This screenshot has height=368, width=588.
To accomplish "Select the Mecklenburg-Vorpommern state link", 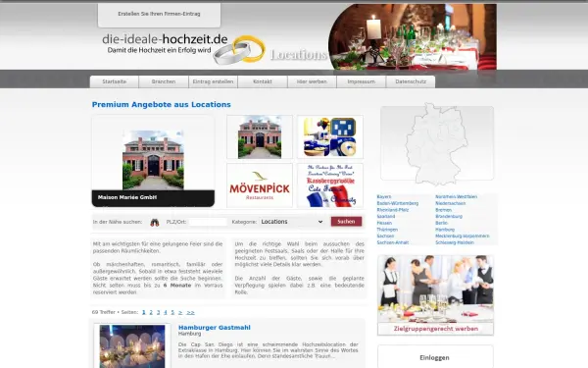I will pos(462,236).
